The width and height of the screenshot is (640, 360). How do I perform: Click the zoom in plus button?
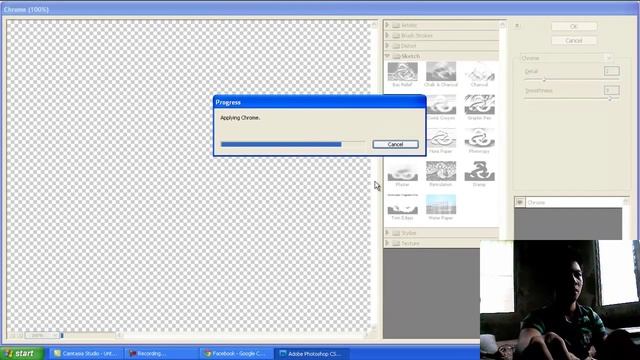click(x=20, y=335)
